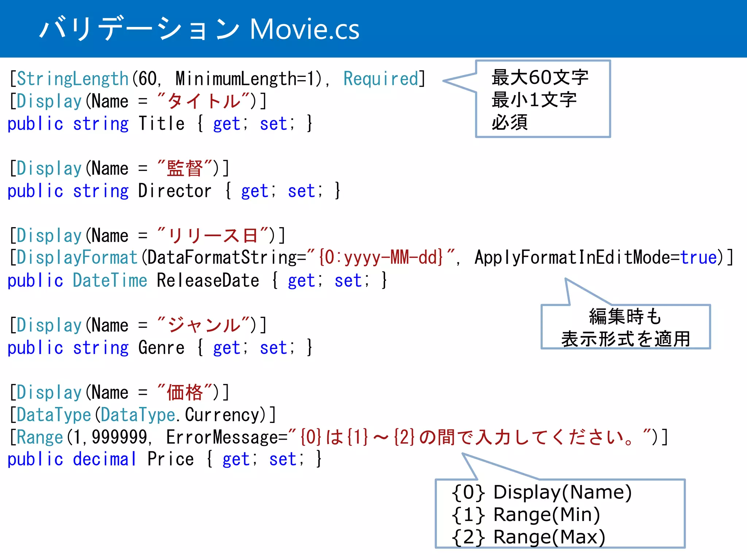
Task: Click callout text '最小1文字'
Action: pyautogui.click(x=534, y=100)
